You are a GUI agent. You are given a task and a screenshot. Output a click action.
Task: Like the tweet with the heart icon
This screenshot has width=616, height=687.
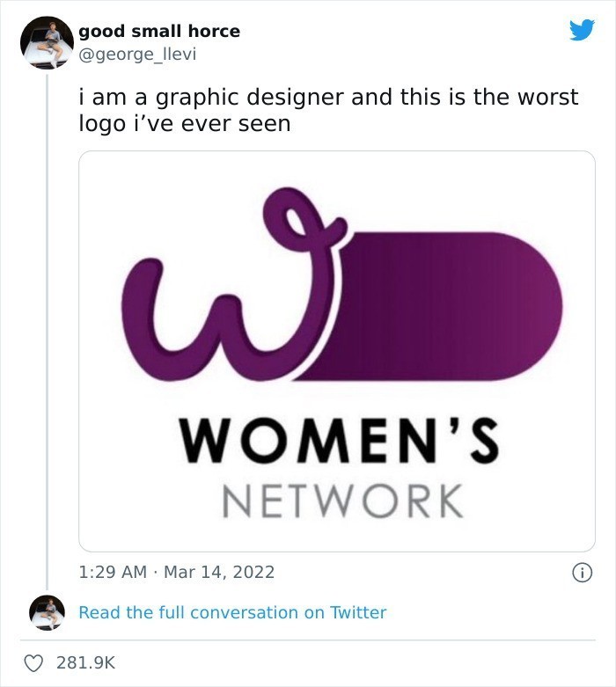(x=33, y=663)
